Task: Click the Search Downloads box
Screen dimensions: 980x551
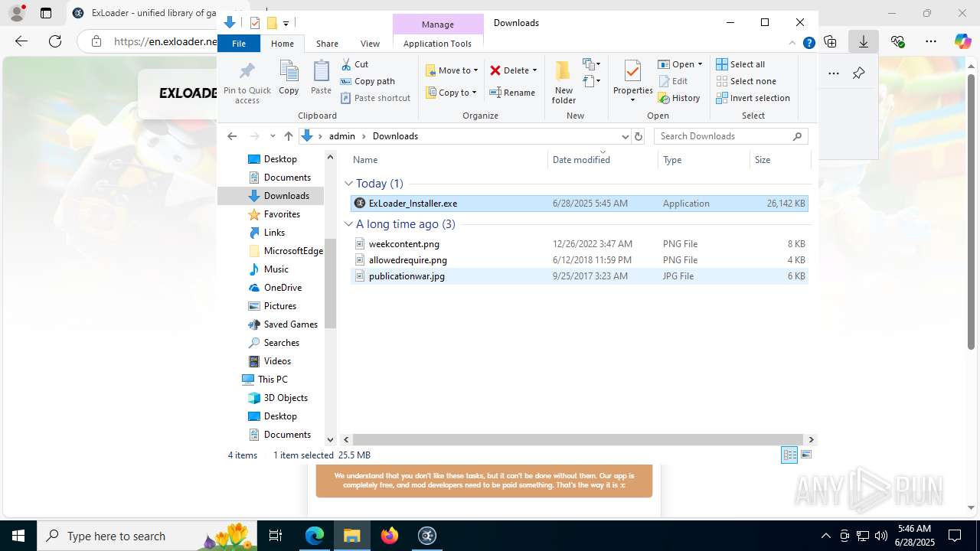Action: [730, 136]
